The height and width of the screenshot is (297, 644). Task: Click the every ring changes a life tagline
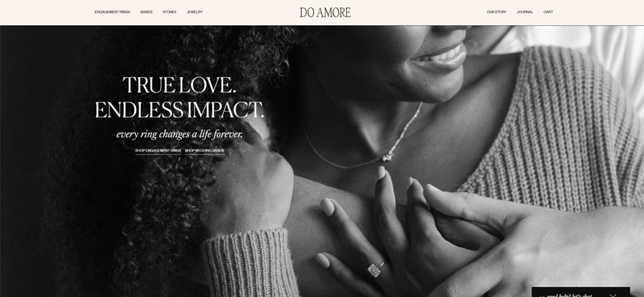pos(180,135)
